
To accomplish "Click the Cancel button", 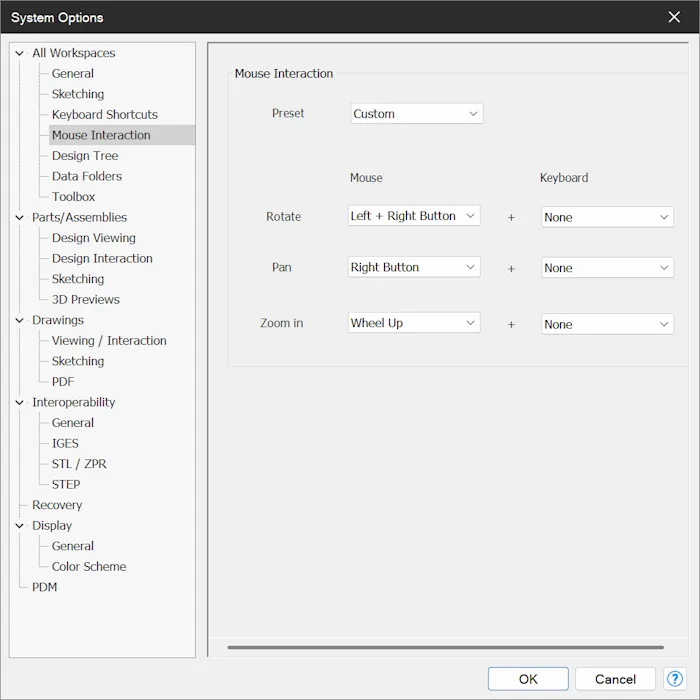I will (615, 679).
